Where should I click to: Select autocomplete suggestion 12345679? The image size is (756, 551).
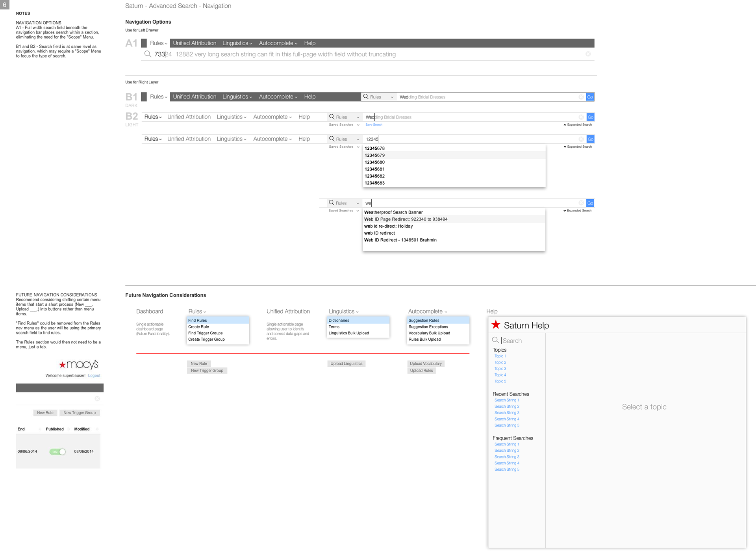375,155
